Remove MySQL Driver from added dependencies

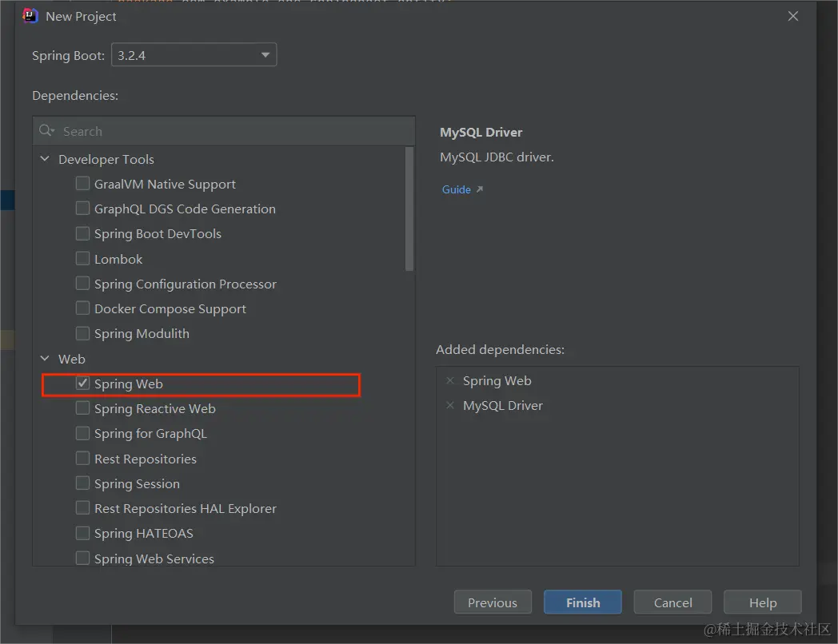450,405
